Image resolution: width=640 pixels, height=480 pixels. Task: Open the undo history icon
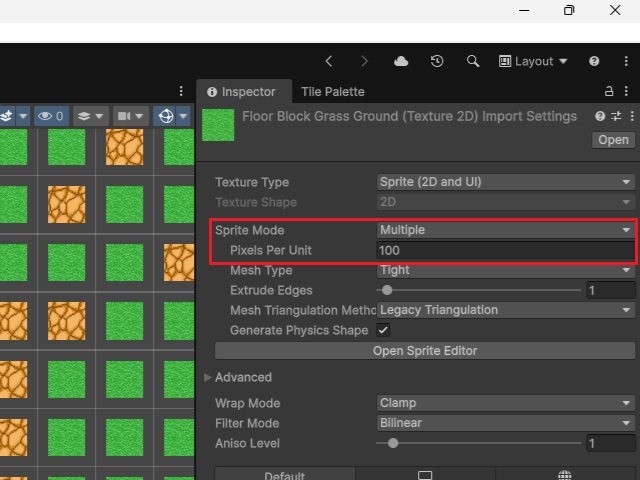coord(437,61)
